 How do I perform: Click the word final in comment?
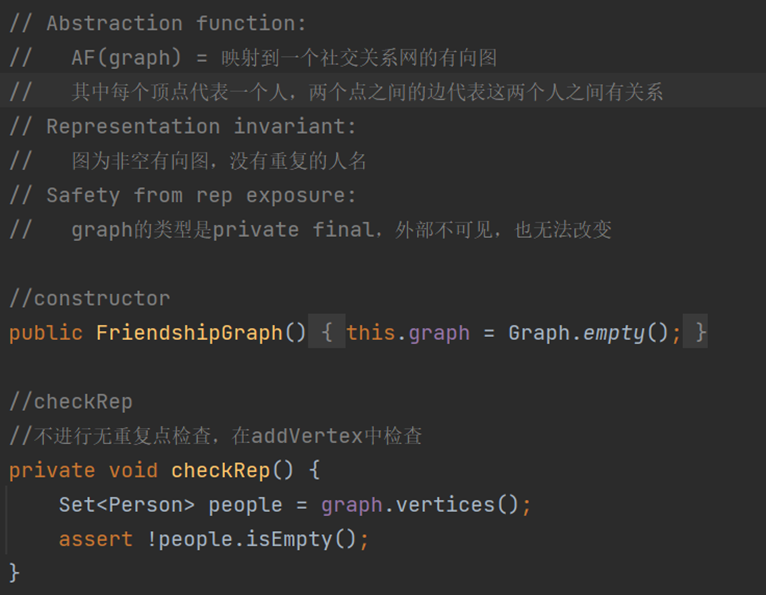pos(343,230)
